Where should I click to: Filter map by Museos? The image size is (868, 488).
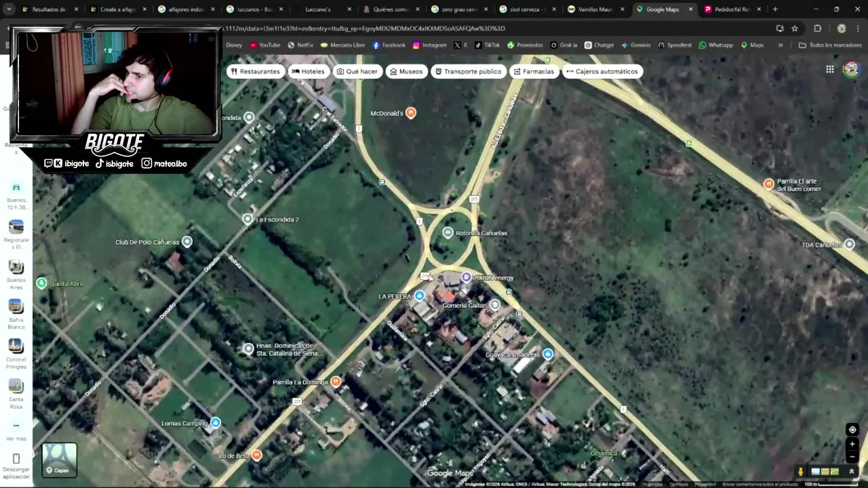pyautogui.click(x=406, y=71)
